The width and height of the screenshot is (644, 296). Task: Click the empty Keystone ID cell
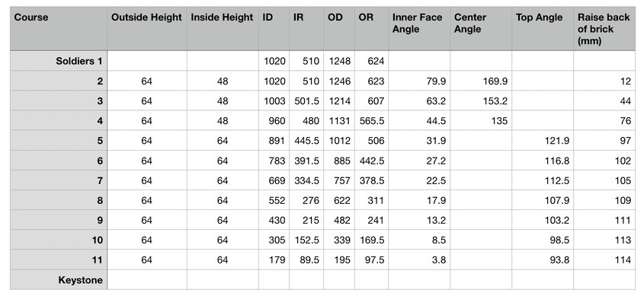click(274, 281)
